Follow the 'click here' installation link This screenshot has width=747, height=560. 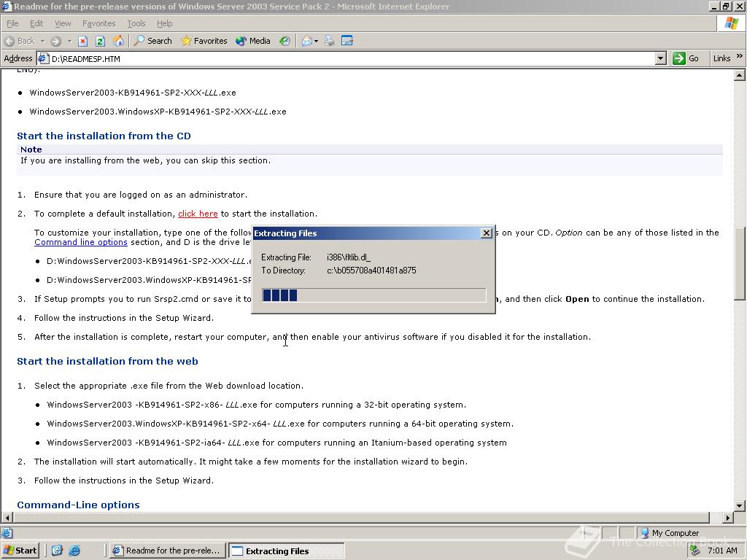(198, 214)
